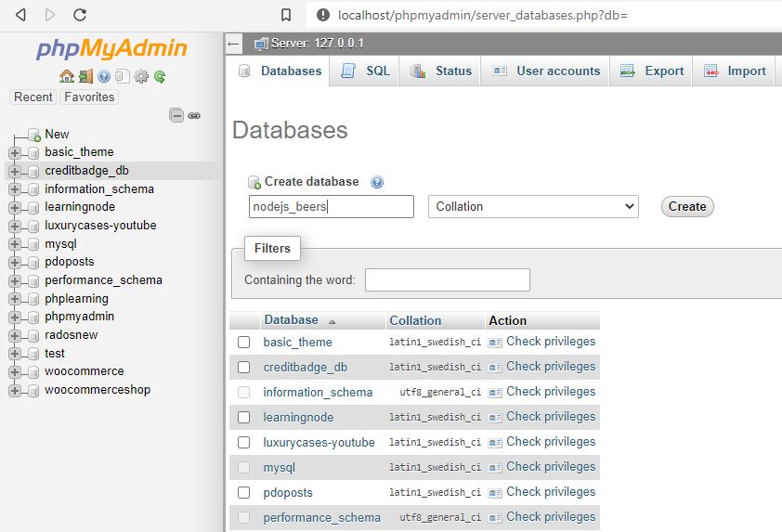Sort by the Collation column header
Viewport: 782px width, 532px height.
[x=415, y=320]
